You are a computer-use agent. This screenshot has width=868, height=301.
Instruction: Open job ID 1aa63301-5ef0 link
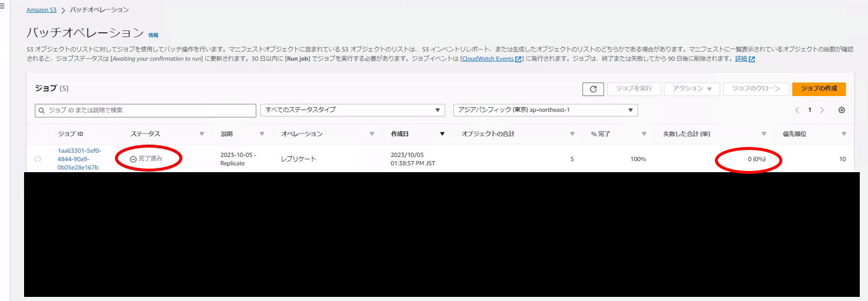tap(79, 159)
